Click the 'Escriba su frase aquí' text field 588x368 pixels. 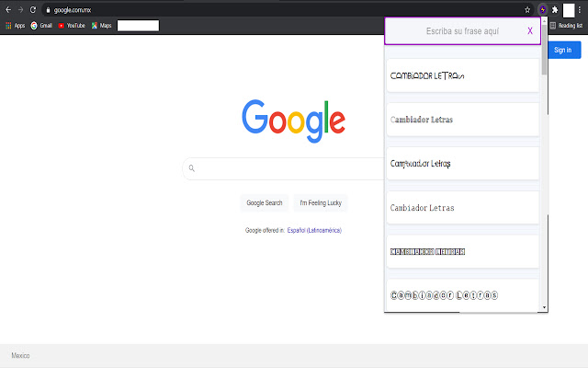click(x=462, y=31)
